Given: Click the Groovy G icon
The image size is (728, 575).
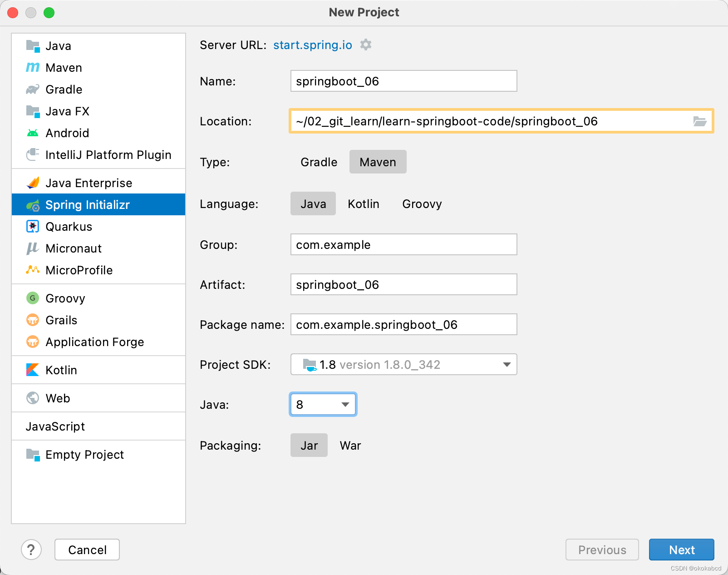Looking at the screenshot, I should pyautogui.click(x=33, y=298).
